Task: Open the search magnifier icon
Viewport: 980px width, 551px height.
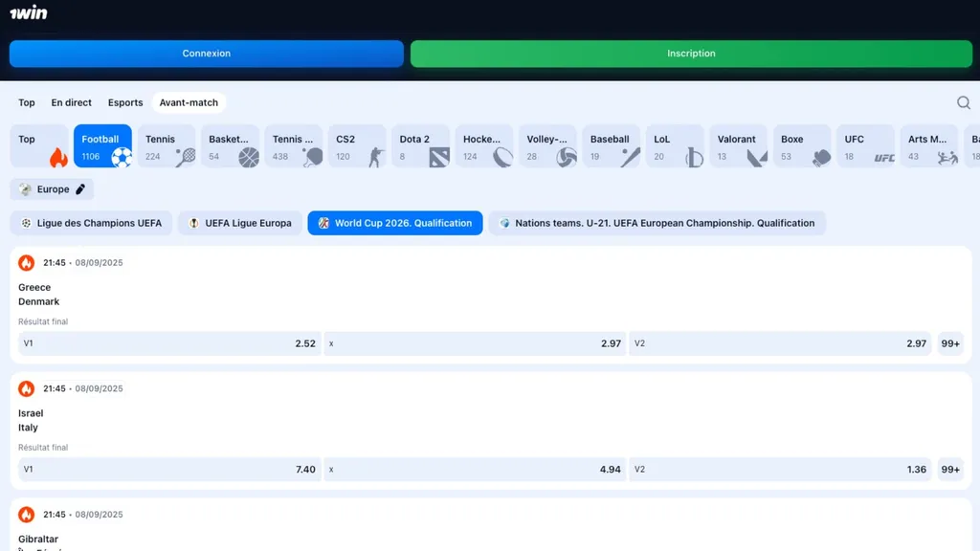Action: point(963,102)
